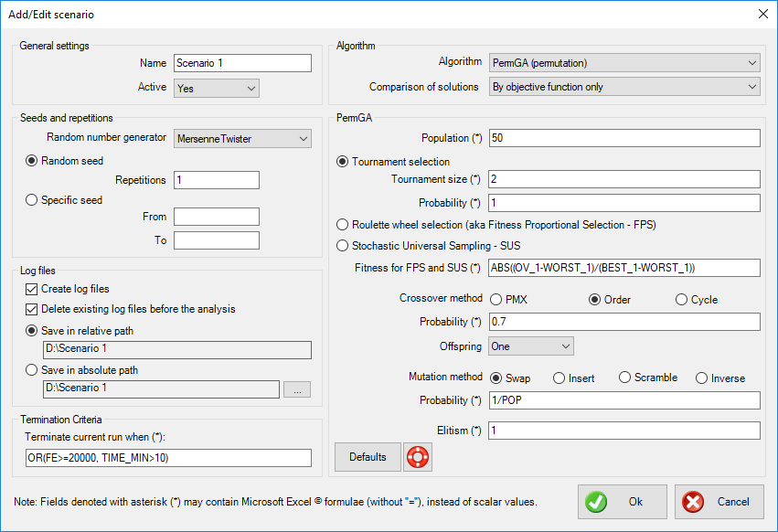Choose Roulette wheel selection option
This screenshot has height=532, width=778.
pos(344,224)
